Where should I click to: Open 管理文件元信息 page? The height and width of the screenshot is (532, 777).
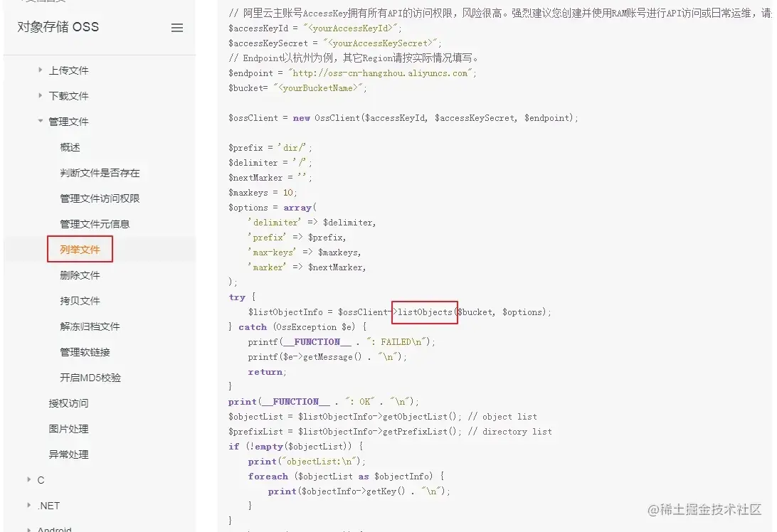[95, 224]
